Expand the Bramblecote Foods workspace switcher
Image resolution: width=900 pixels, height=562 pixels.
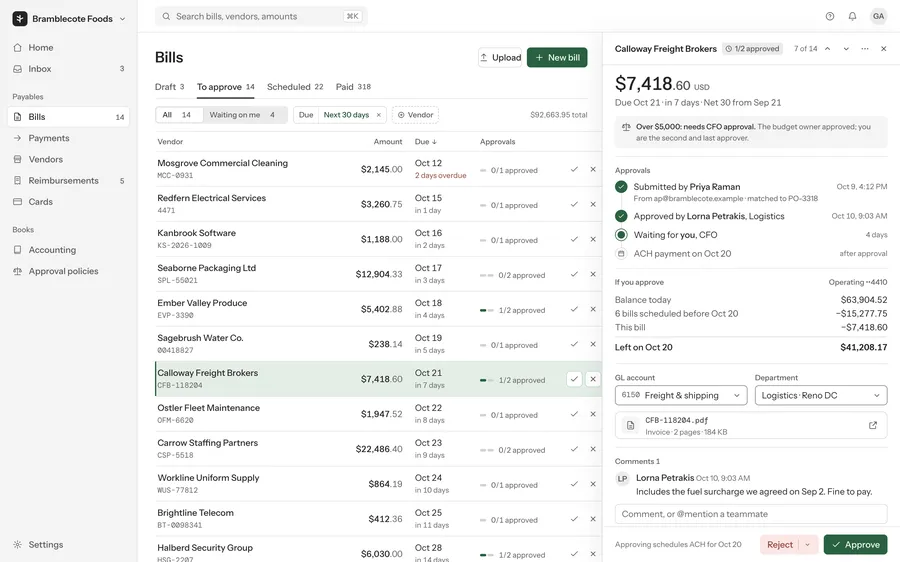pyautogui.click(x=123, y=19)
